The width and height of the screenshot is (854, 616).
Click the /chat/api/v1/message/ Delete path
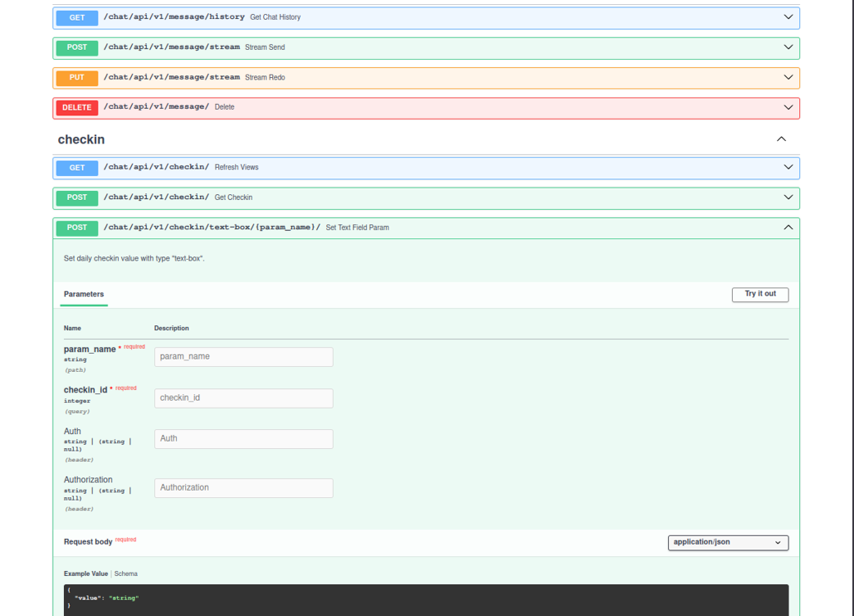(157, 106)
